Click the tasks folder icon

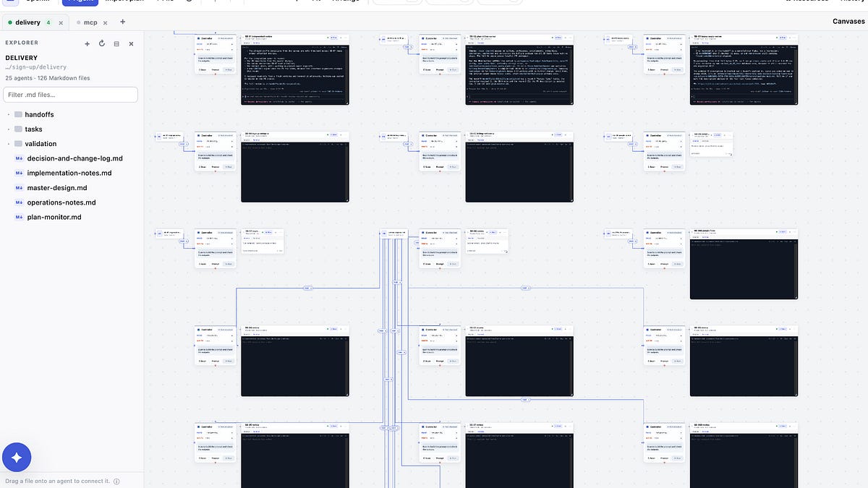click(x=18, y=129)
